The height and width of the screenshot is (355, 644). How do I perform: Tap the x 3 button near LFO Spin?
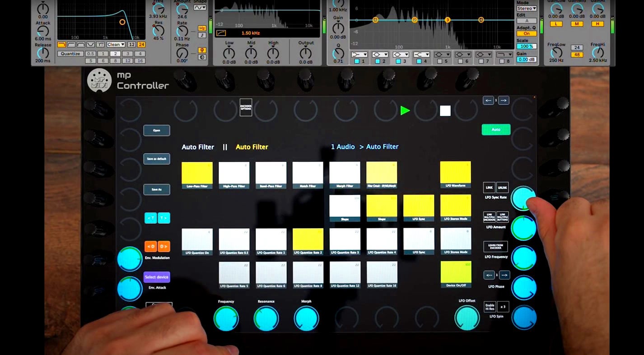tap(503, 307)
